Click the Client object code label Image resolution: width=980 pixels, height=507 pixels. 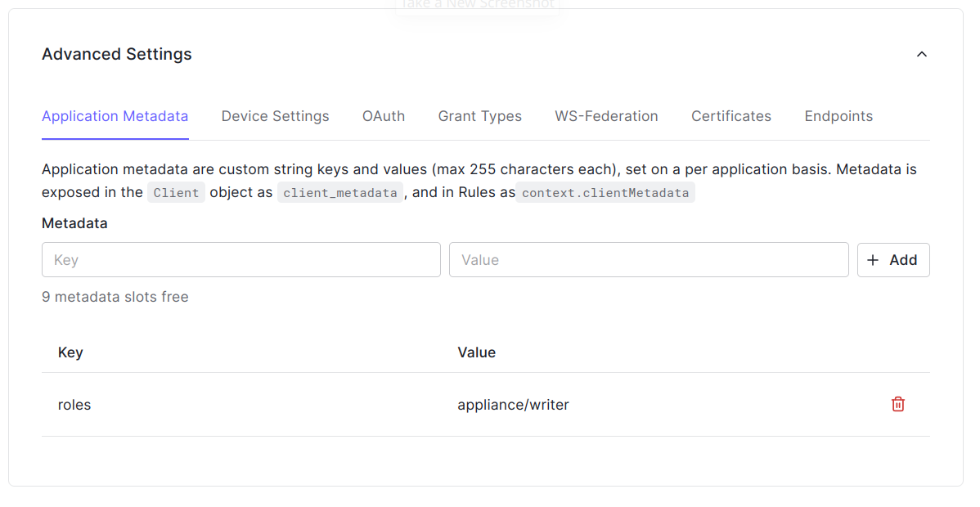[176, 193]
